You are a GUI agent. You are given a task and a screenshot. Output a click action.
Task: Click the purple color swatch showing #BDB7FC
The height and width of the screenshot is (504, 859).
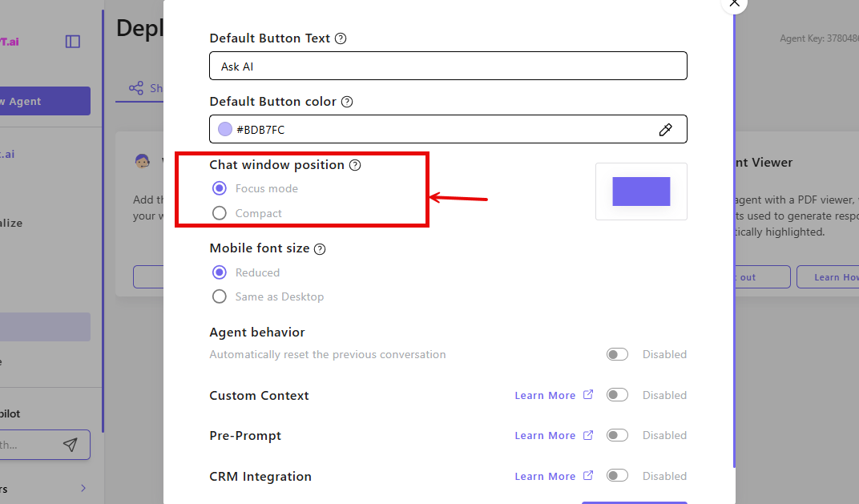tap(224, 129)
